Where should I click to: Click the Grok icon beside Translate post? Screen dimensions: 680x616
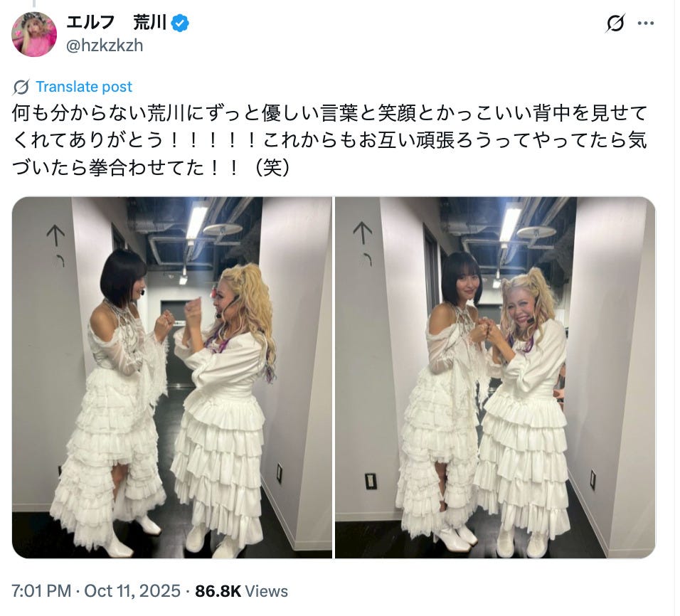coord(21,87)
